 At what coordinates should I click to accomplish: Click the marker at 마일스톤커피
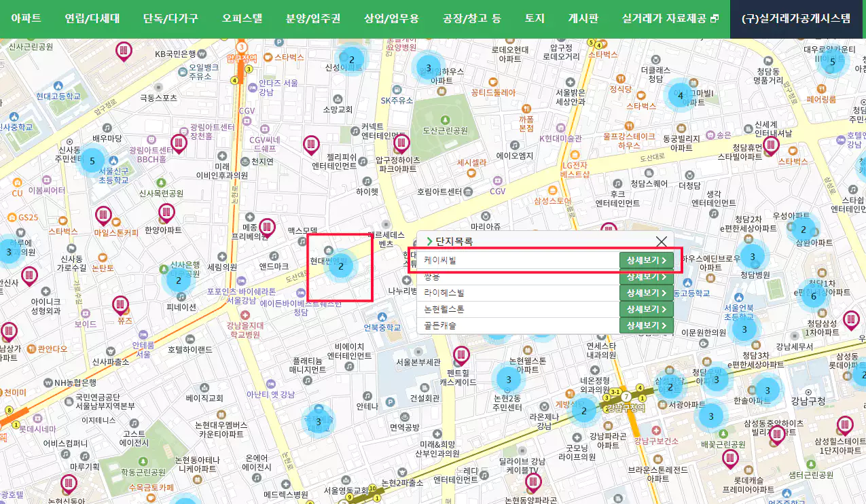click(103, 215)
